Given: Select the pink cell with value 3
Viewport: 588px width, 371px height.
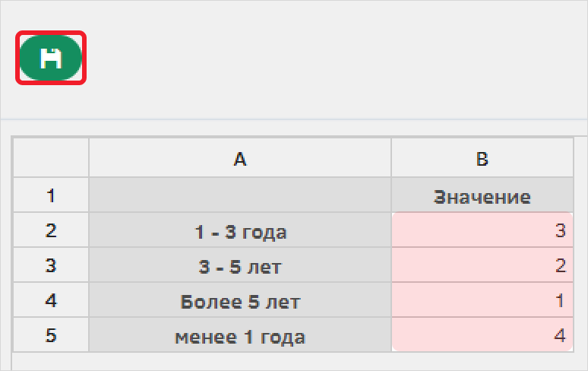Looking at the screenshot, I should tap(482, 230).
